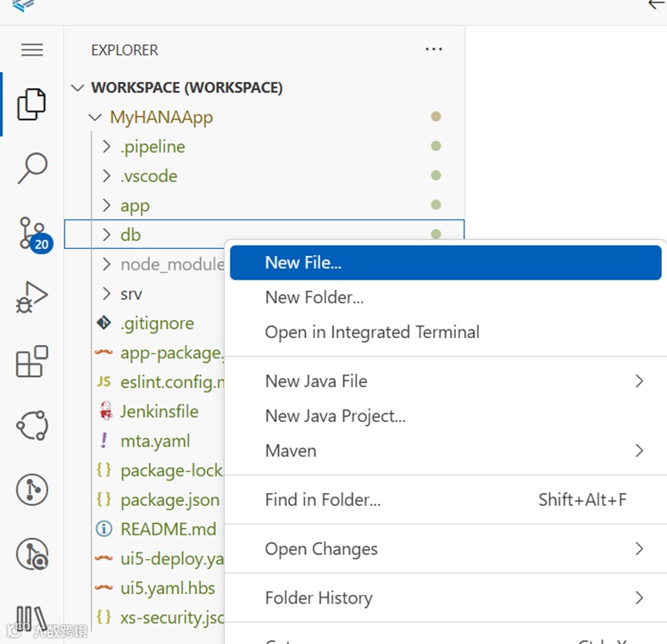The image size is (667, 644).
Task: Open the New Java File submenu
Action: click(x=316, y=381)
